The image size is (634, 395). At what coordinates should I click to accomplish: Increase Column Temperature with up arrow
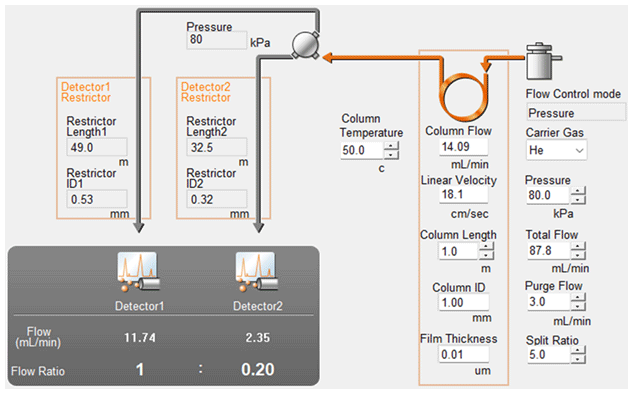point(391,146)
